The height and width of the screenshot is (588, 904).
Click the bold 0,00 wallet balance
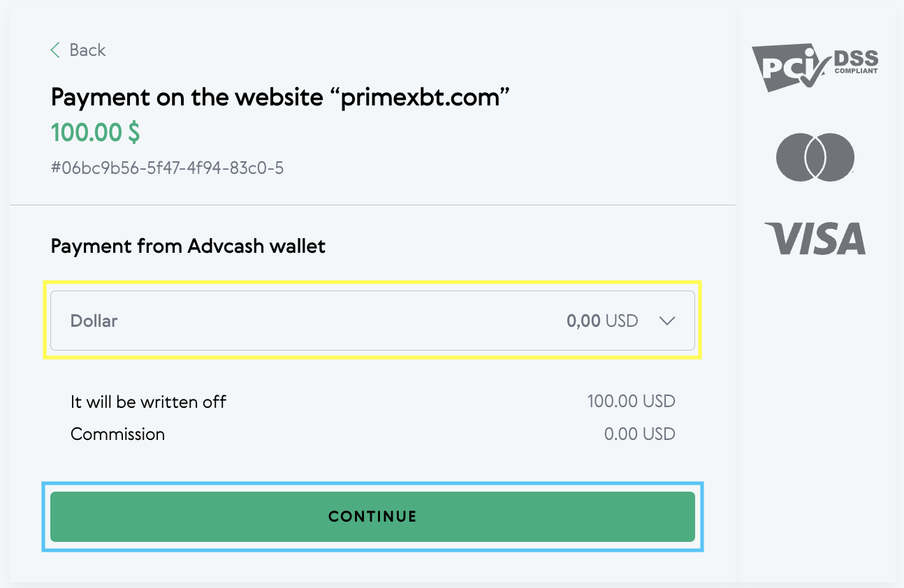pyautogui.click(x=583, y=321)
